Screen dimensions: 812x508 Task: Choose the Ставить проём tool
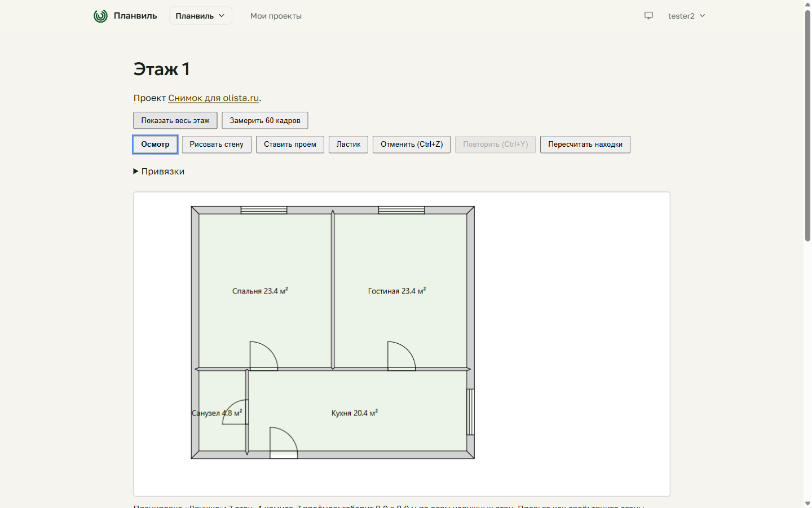290,144
